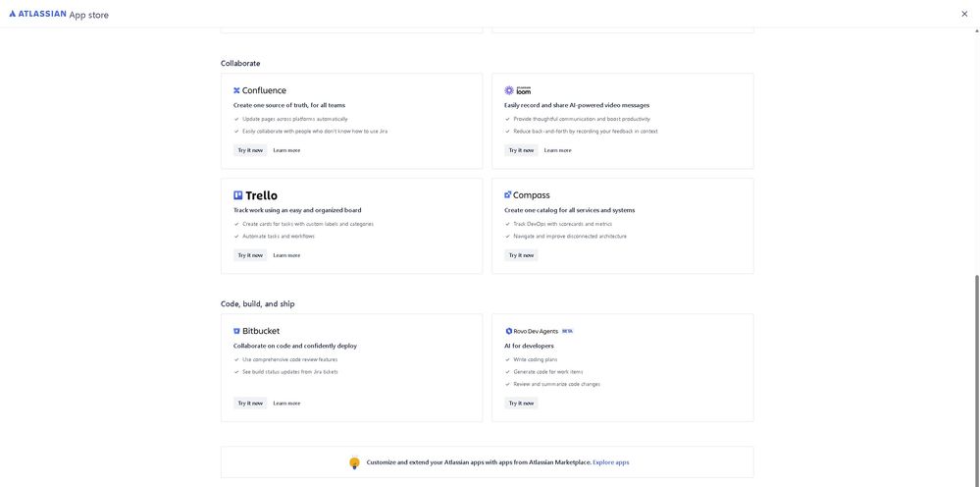980x487 pixels.
Task: Click the lightbulb icon in Marketplace banner
Action: [354, 462]
